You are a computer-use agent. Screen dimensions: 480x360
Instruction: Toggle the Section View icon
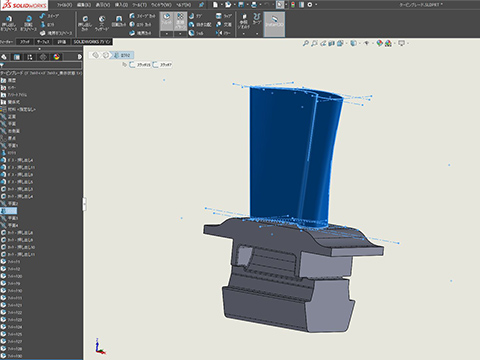click(x=332, y=43)
